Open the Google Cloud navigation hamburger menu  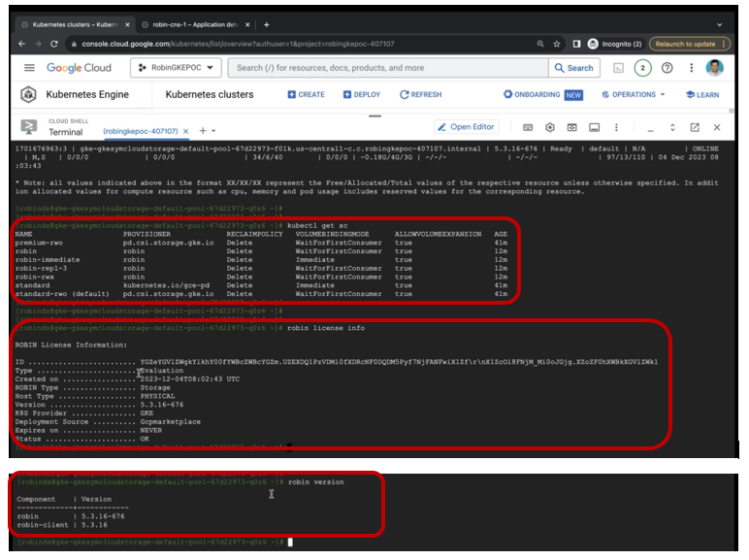tap(29, 68)
